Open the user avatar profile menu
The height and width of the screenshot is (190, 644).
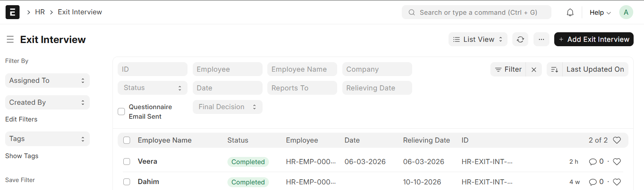pos(626,12)
